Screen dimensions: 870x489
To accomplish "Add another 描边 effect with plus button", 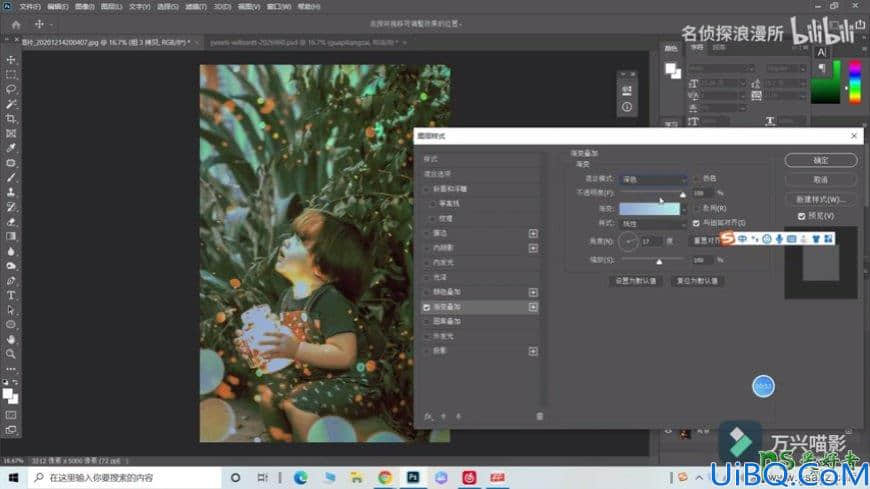I will click(533, 234).
